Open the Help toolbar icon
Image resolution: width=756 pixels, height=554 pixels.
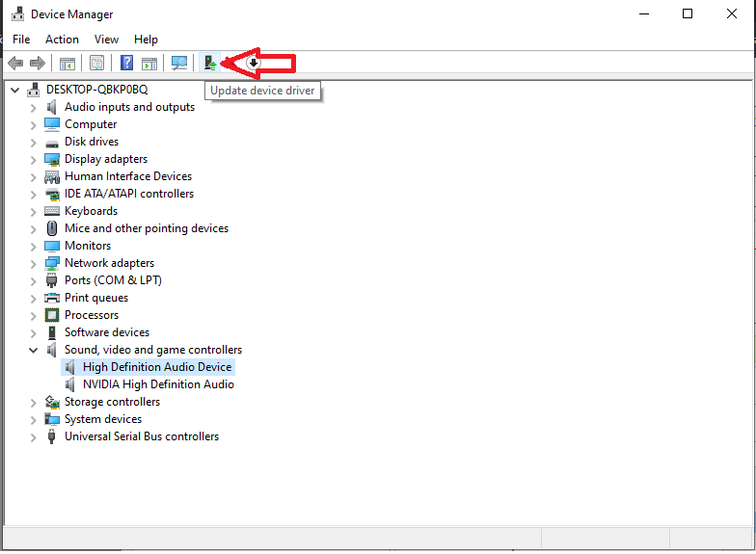point(126,64)
